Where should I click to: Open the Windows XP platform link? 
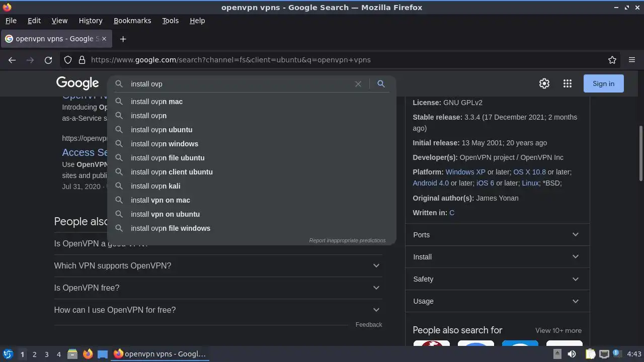pos(465,172)
